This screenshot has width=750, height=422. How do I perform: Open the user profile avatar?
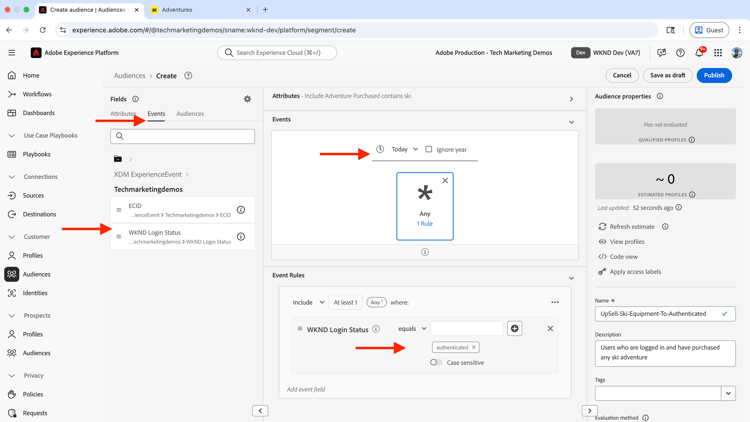pos(737,53)
